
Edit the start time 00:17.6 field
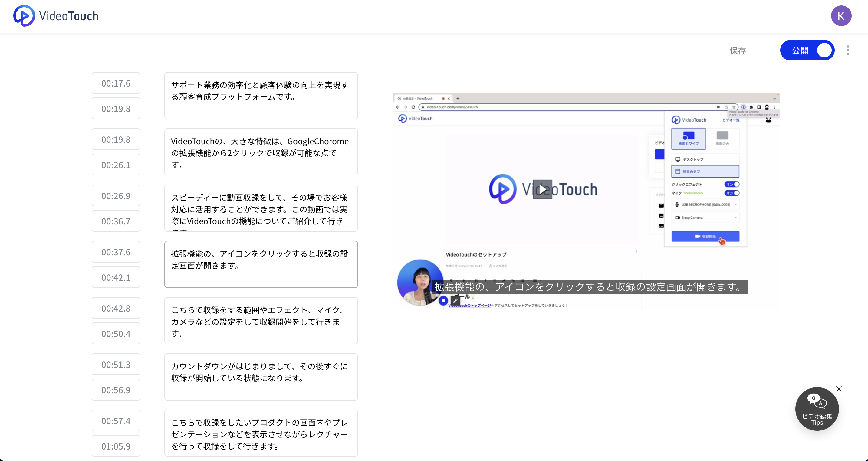(116, 83)
